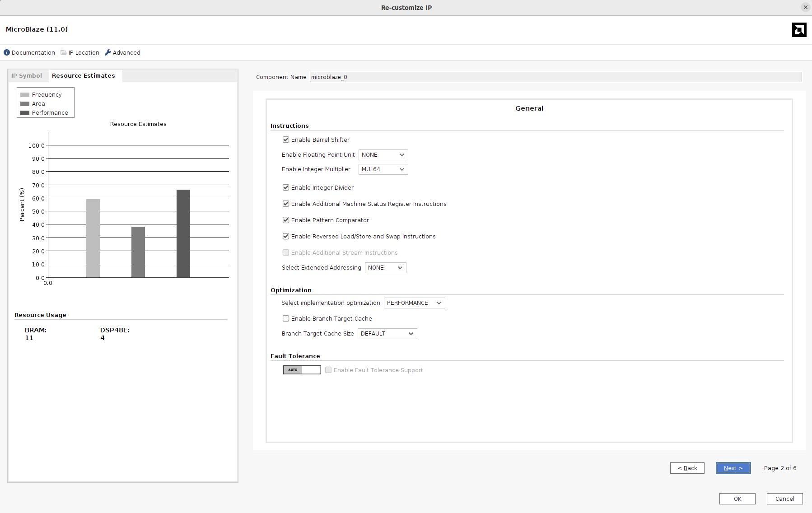Screen dimensions: 812x513
Task: Click Enable Additional Stream Instructions checkbox
Action: tap(286, 252)
